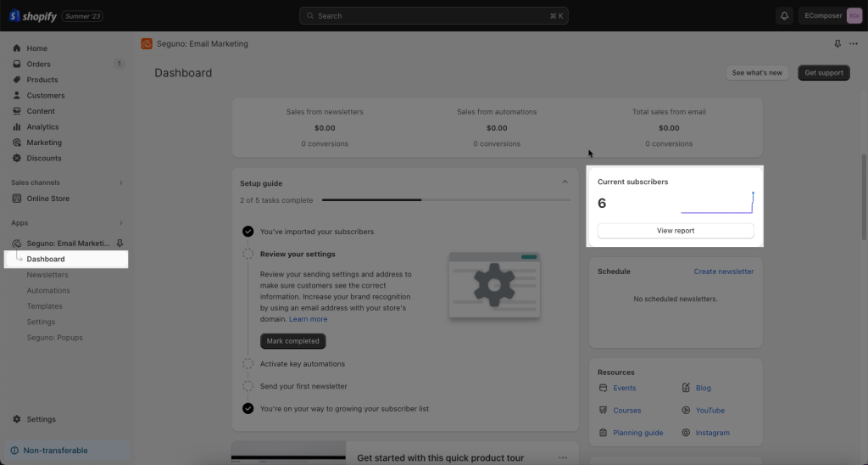Image resolution: width=868 pixels, height=465 pixels.
Task: Click the Get support button
Action: (824, 73)
